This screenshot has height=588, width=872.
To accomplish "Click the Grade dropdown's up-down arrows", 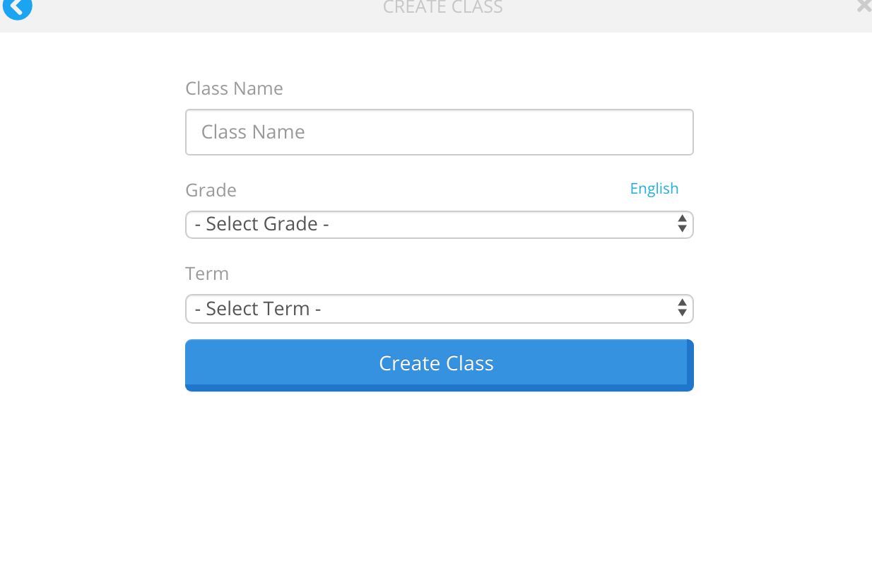I will 682,224.
